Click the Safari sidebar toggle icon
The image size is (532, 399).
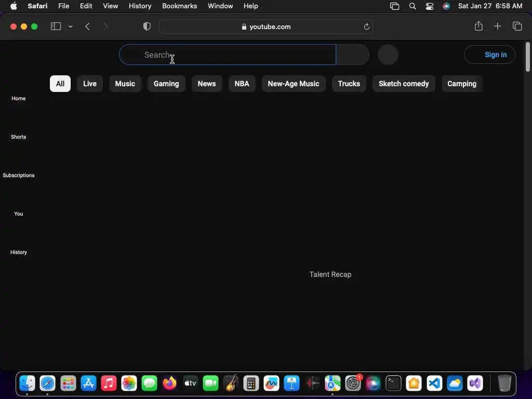pyautogui.click(x=56, y=26)
